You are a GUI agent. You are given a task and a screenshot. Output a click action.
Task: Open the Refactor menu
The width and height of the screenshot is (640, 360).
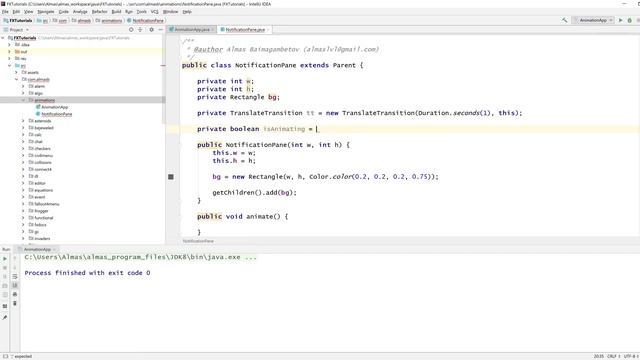[x=99, y=12]
